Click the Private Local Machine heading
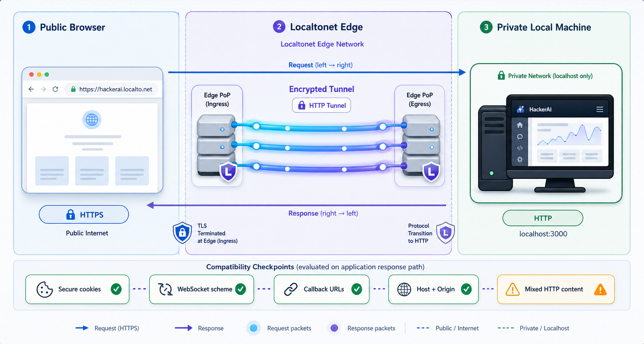 pos(544,27)
